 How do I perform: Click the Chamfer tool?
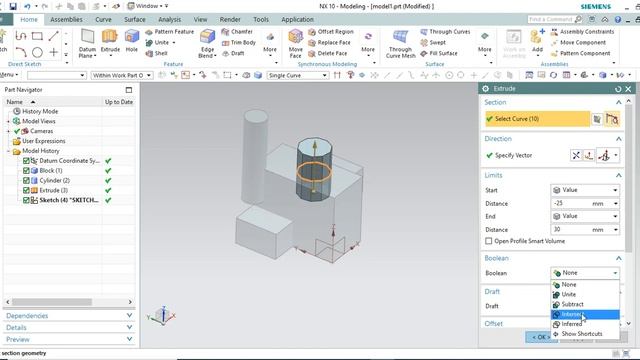pyautogui.click(x=238, y=32)
